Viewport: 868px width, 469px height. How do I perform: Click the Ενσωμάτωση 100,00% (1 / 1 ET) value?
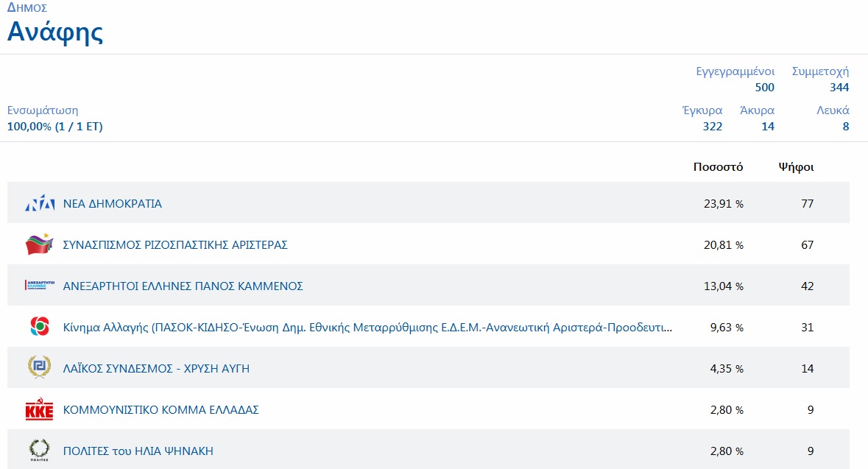click(x=54, y=127)
